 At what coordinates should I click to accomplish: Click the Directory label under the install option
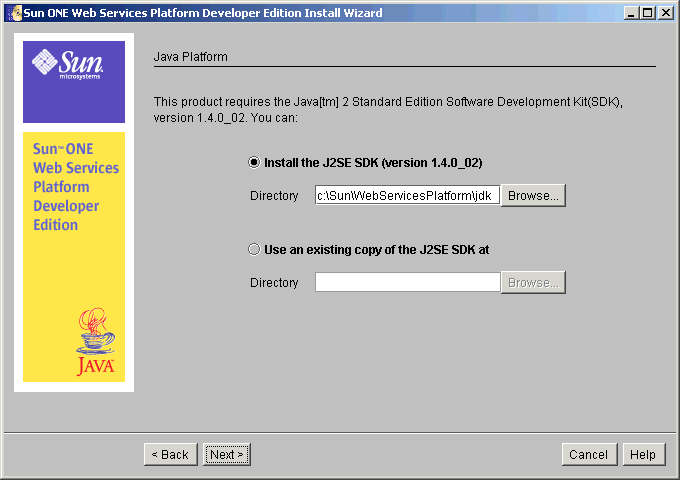pos(274,196)
